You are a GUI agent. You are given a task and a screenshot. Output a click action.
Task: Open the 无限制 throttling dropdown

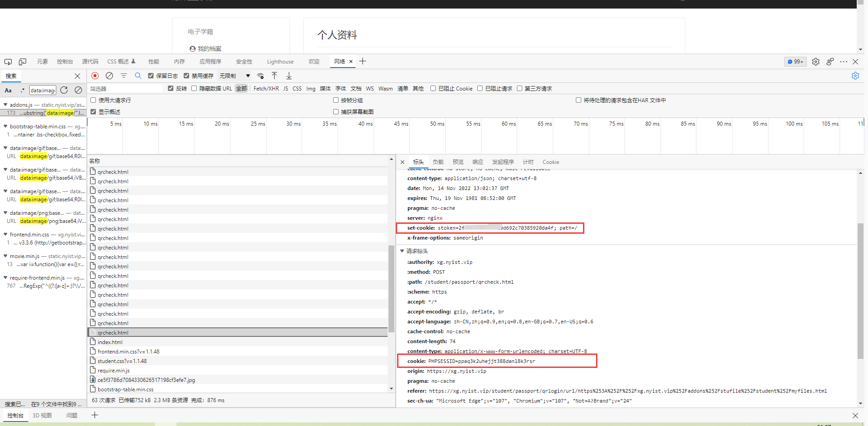(x=235, y=76)
